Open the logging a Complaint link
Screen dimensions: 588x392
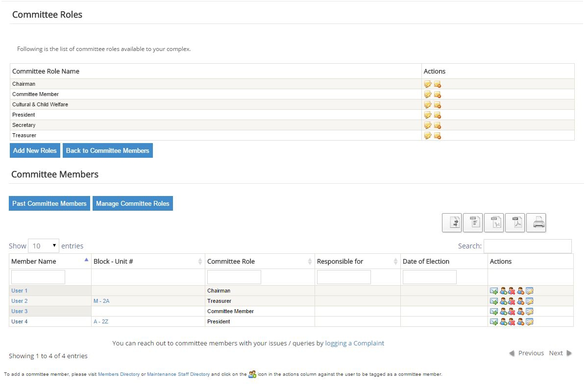(354, 343)
